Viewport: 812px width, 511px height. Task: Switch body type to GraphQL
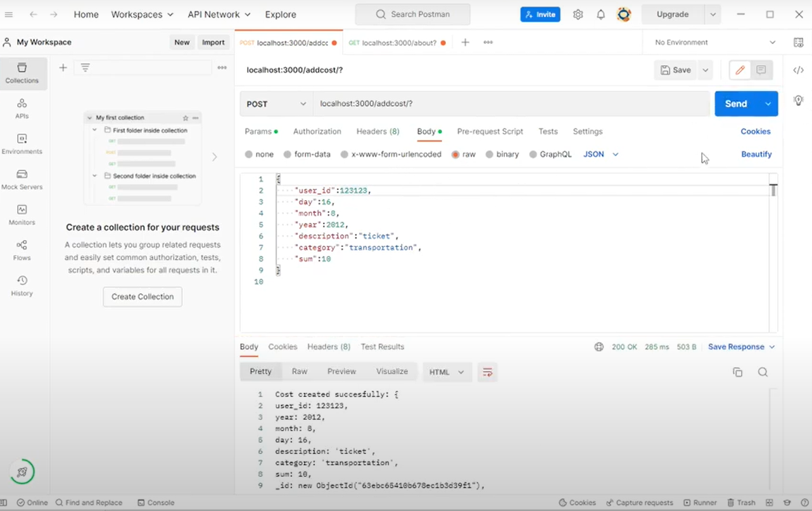click(550, 154)
